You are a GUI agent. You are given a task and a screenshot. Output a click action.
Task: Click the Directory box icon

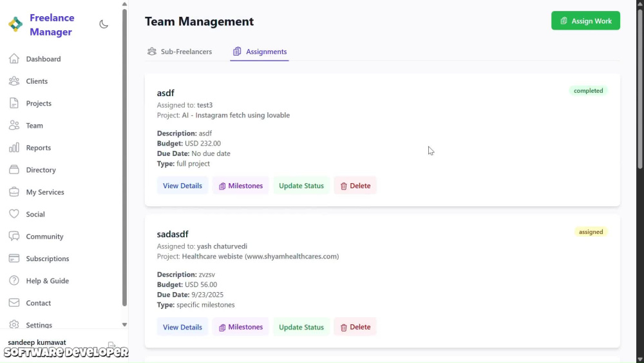pos(14,170)
